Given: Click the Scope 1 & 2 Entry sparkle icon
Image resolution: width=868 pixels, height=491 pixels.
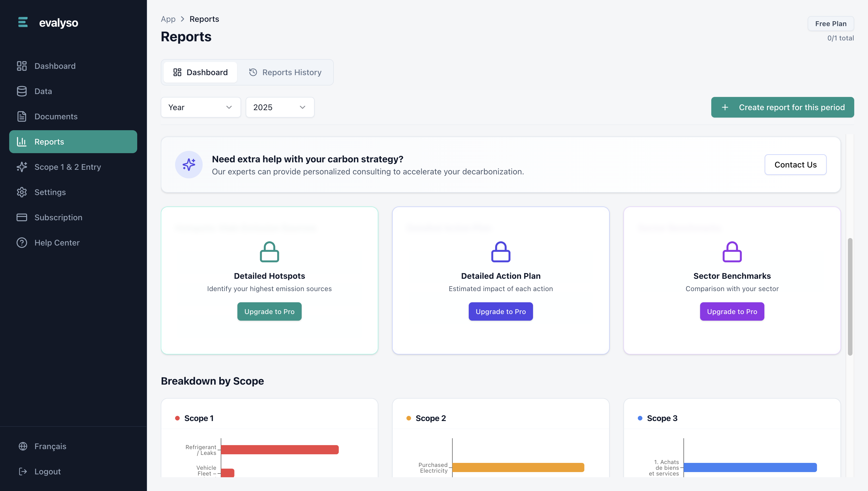Looking at the screenshot, I should tap(22, 167).
